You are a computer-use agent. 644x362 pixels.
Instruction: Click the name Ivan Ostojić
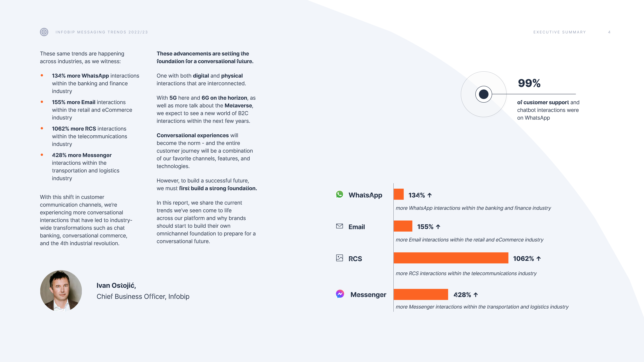[116, 286]
